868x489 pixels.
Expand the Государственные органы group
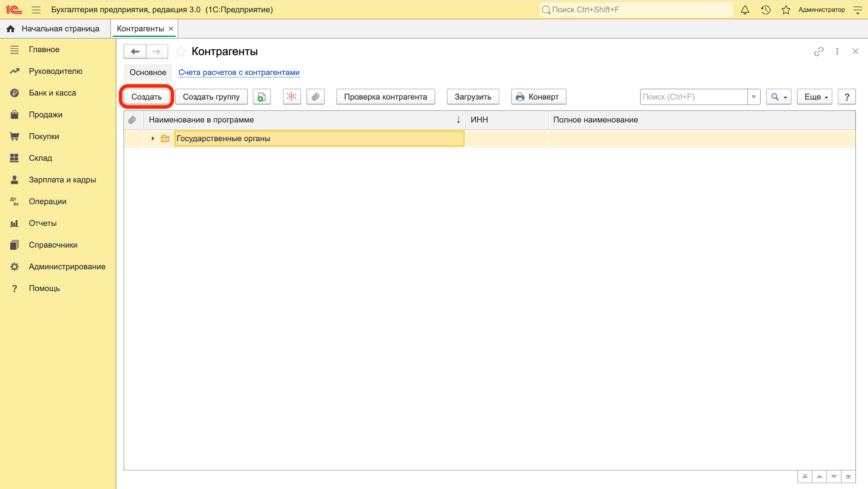point(153,139)
